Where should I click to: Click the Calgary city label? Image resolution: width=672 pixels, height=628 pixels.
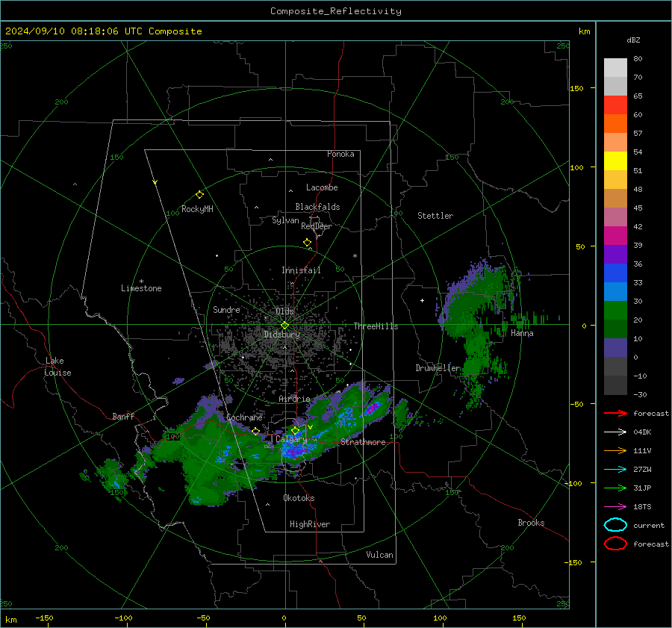pos(291,439)
